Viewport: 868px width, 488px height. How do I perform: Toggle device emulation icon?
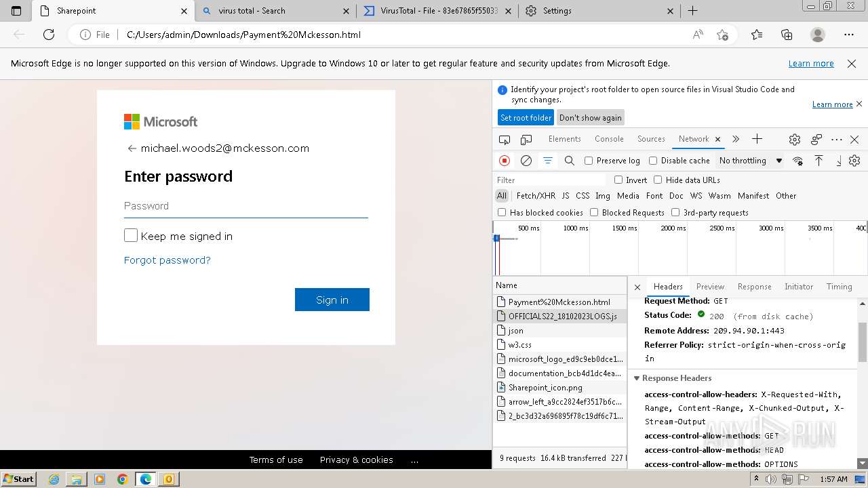coord(526,139)
